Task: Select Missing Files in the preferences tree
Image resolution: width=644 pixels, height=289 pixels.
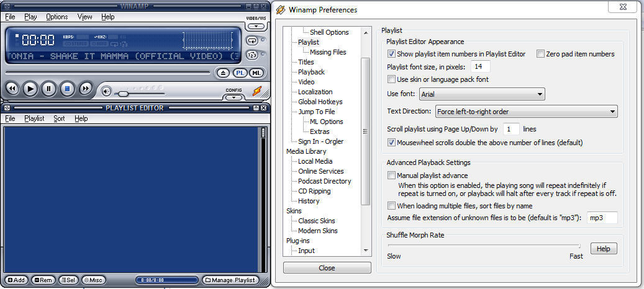Action: pos(328,52)
